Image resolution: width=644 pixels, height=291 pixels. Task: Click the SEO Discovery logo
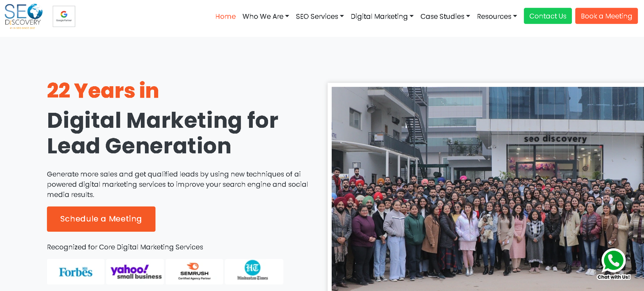[23, 17]
